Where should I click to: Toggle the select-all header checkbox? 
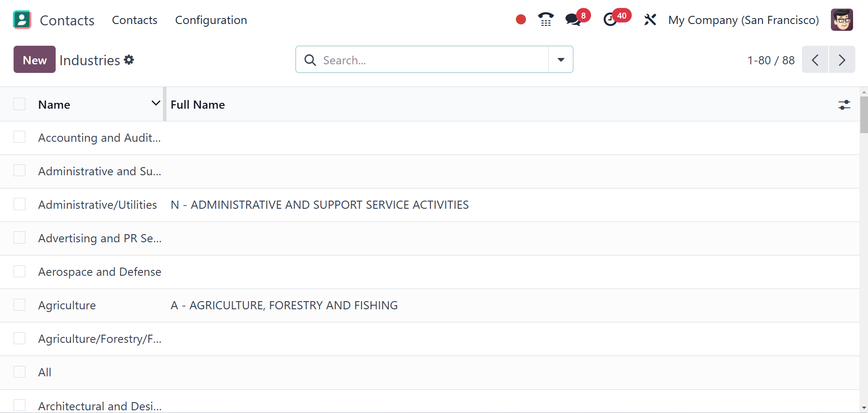(19, 104)
